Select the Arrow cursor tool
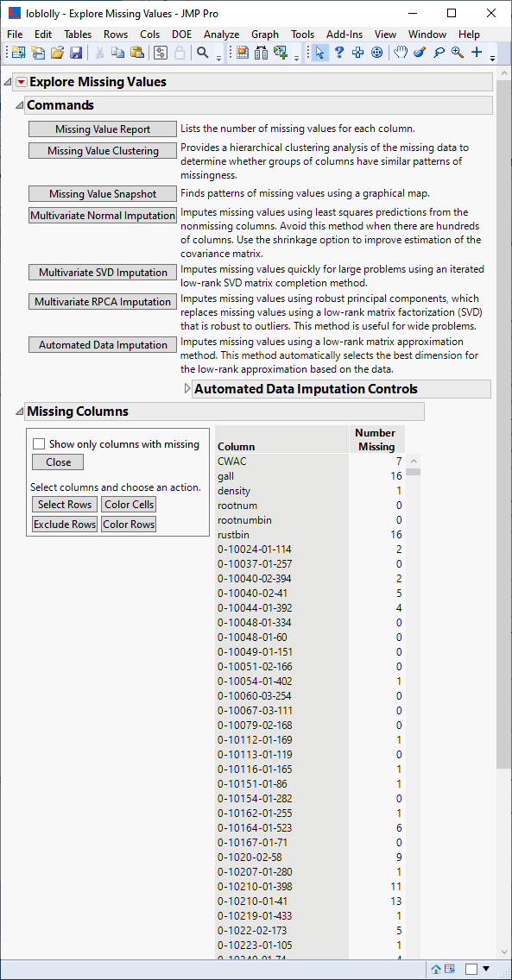Image resolution: width=512 pixels, height=980 pixels. tap(319, 53)
